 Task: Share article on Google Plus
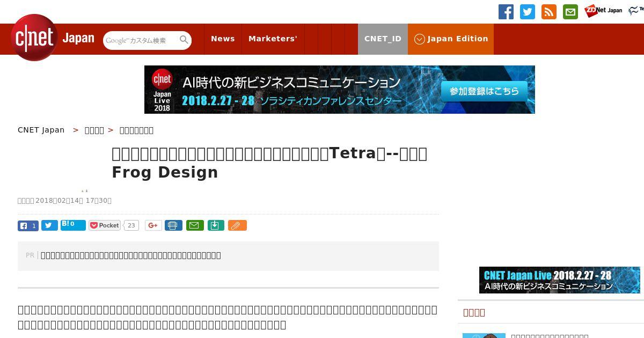(x=153, y=226)
